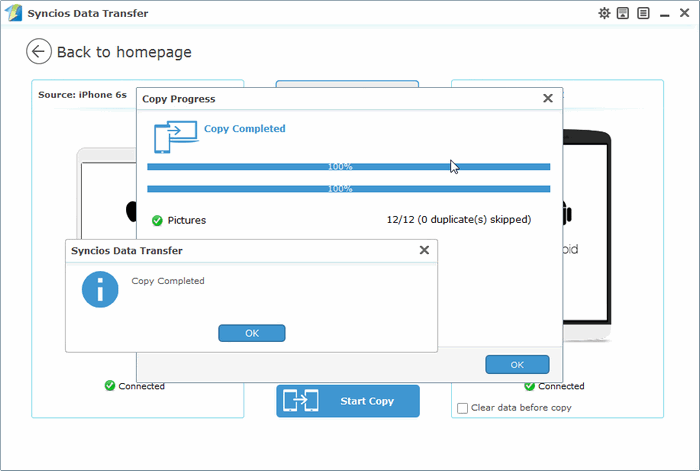Close the Syncios Data Transfer message box

pos(424,250)
